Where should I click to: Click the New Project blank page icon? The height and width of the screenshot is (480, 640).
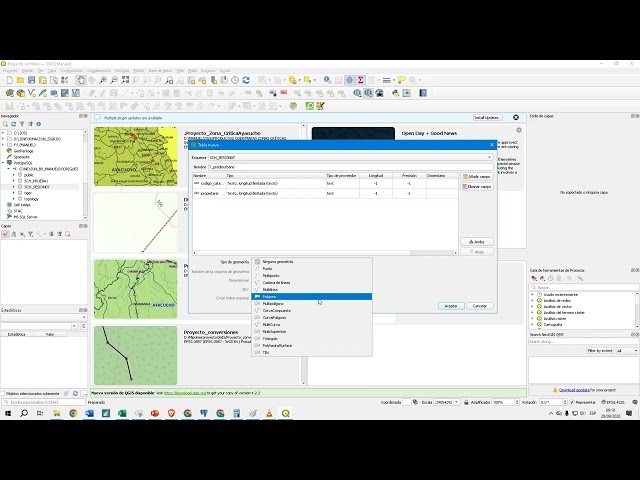(10, 80)
